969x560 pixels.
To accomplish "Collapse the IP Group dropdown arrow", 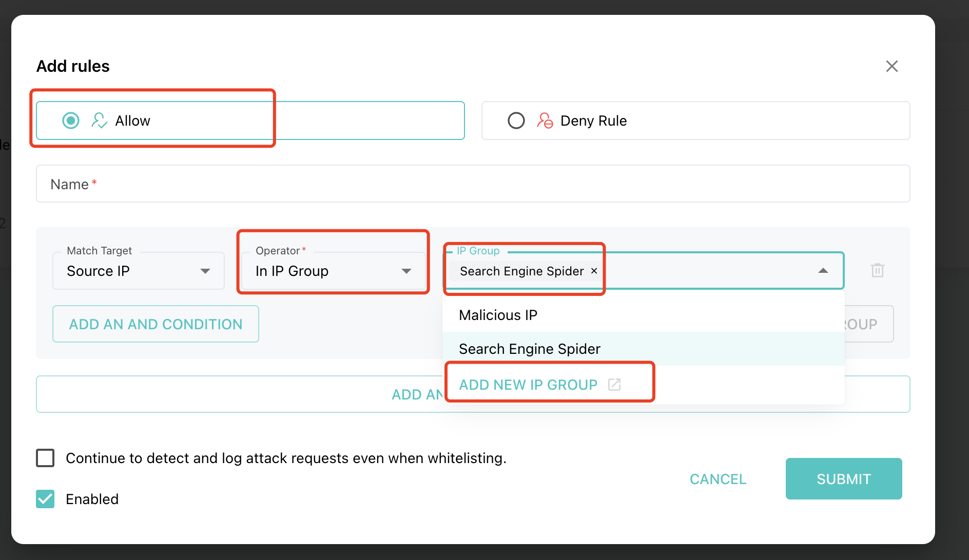I will point(823,271).
